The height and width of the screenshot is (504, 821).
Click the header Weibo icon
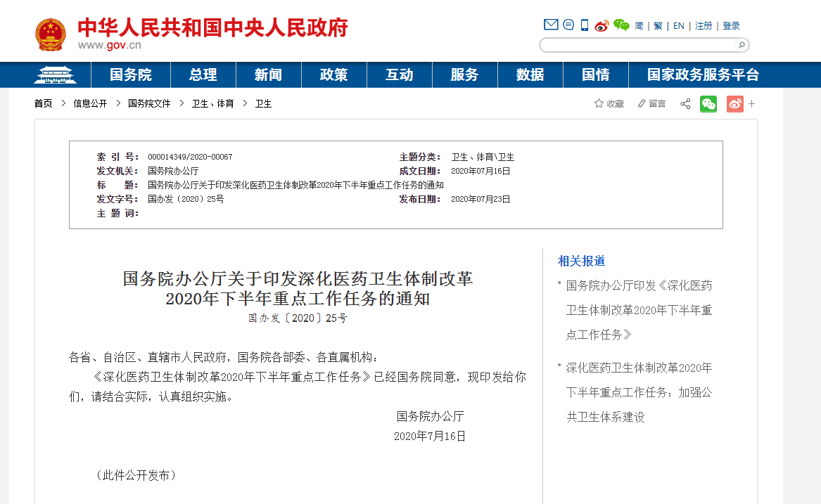[602, 26]
